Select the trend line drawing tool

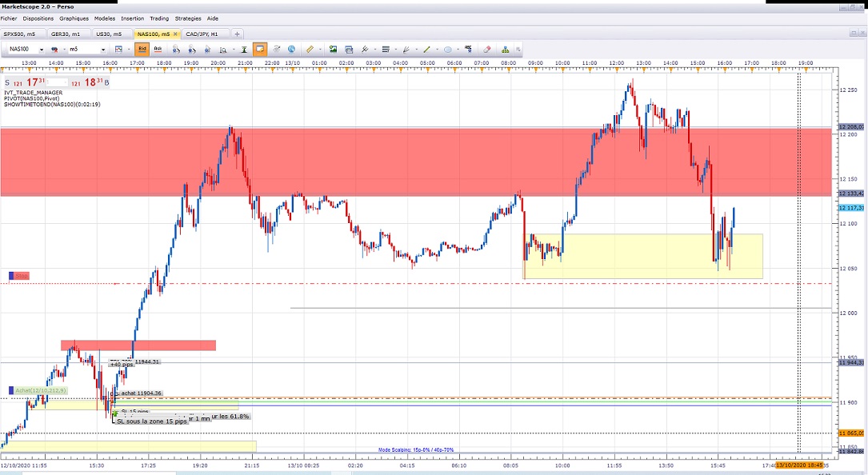tap(427, 50)
